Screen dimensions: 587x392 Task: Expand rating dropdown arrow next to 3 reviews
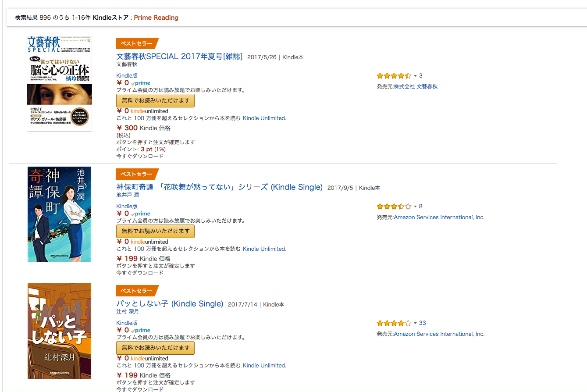[415, 76]
